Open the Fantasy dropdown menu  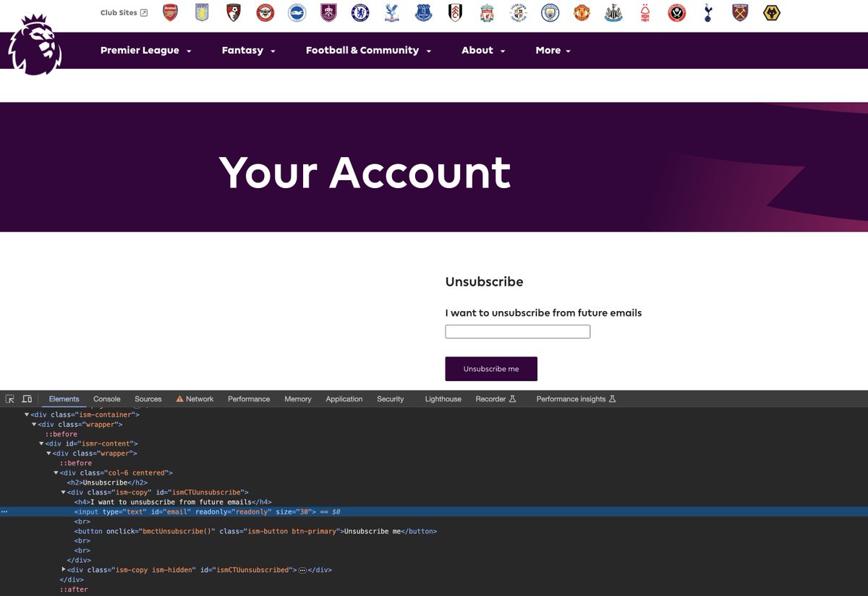(x=249, y=50)
